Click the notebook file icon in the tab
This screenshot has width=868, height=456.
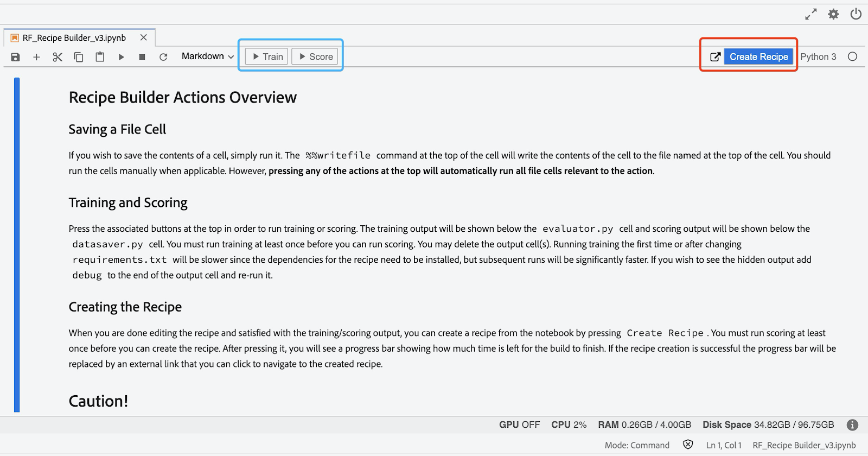click(x=15, y=38)
